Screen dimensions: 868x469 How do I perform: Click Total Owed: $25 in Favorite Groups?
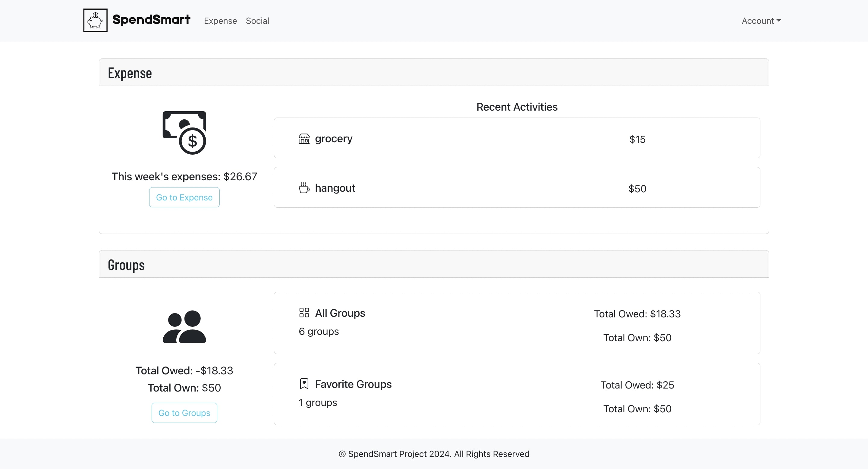(x=637, y=385)
